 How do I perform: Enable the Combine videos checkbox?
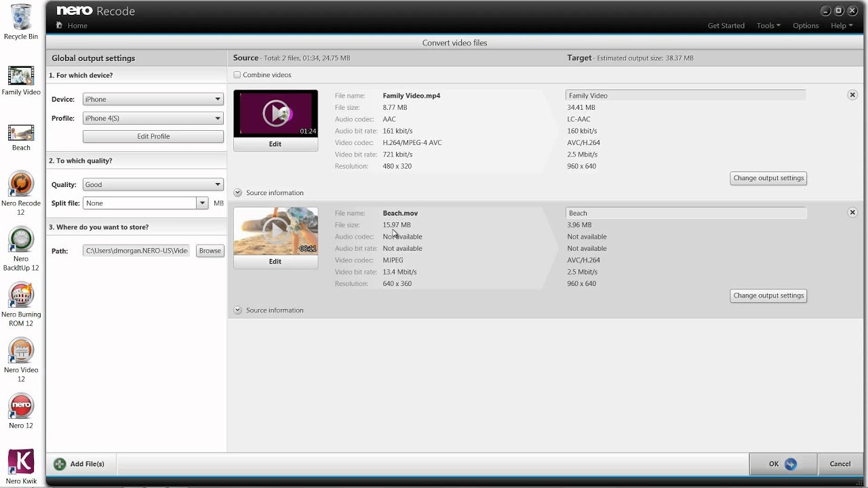(237, 75)
